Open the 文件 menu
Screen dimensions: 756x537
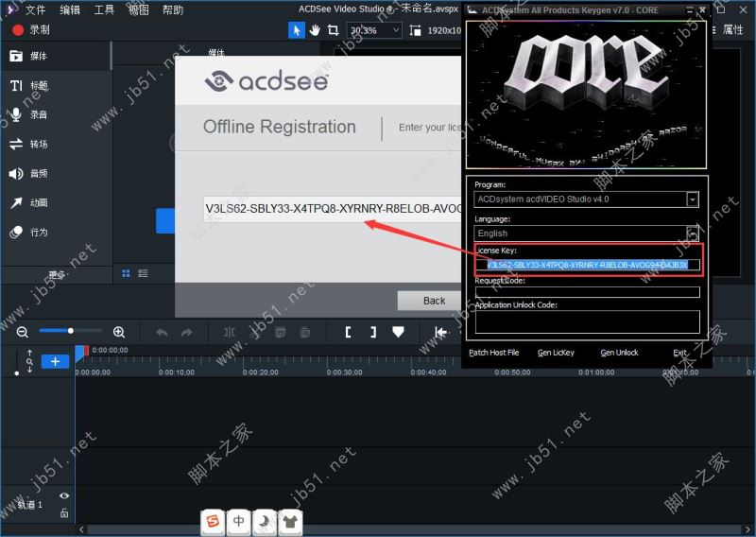(35, 9)
